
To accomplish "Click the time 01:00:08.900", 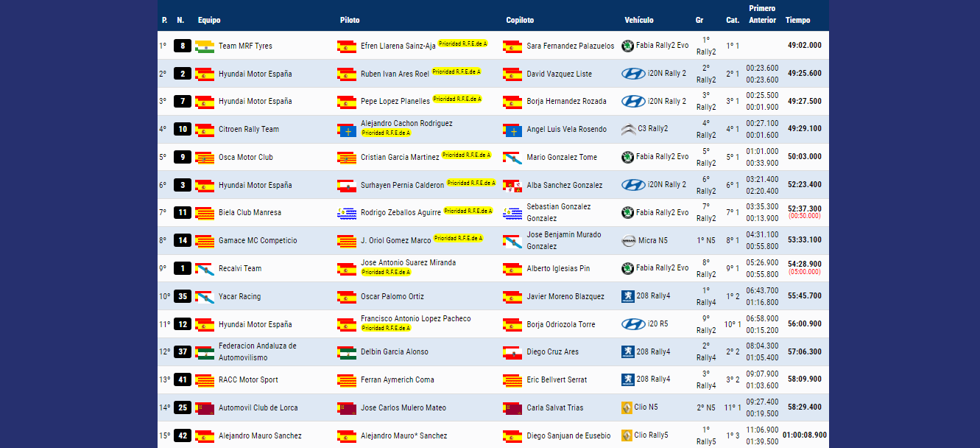I will point(805,435).
